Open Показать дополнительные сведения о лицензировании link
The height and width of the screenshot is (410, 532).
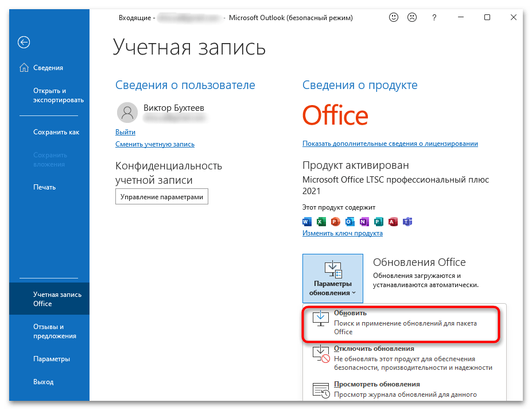tap(390, 144)
